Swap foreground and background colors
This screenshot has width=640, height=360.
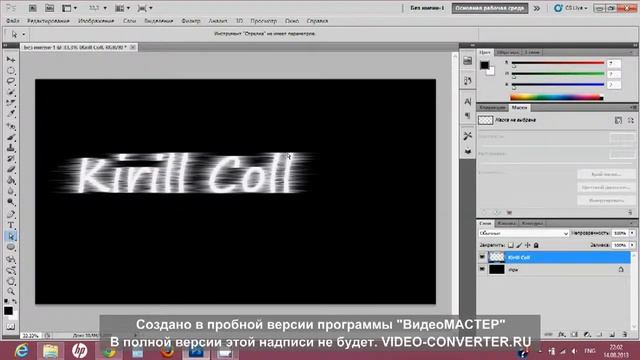15,301
